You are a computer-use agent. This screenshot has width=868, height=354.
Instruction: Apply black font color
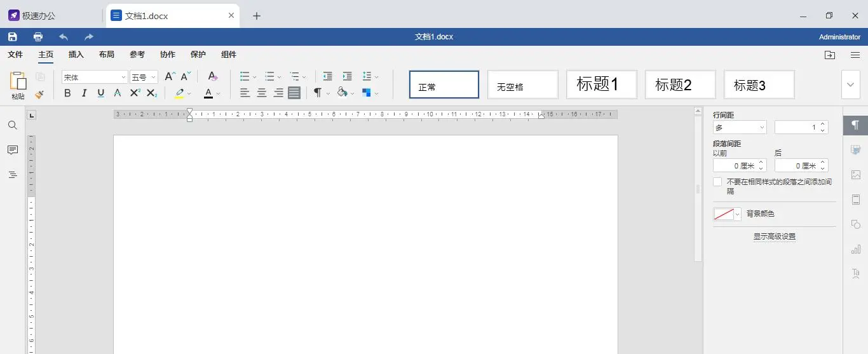(x=208, y=93)
